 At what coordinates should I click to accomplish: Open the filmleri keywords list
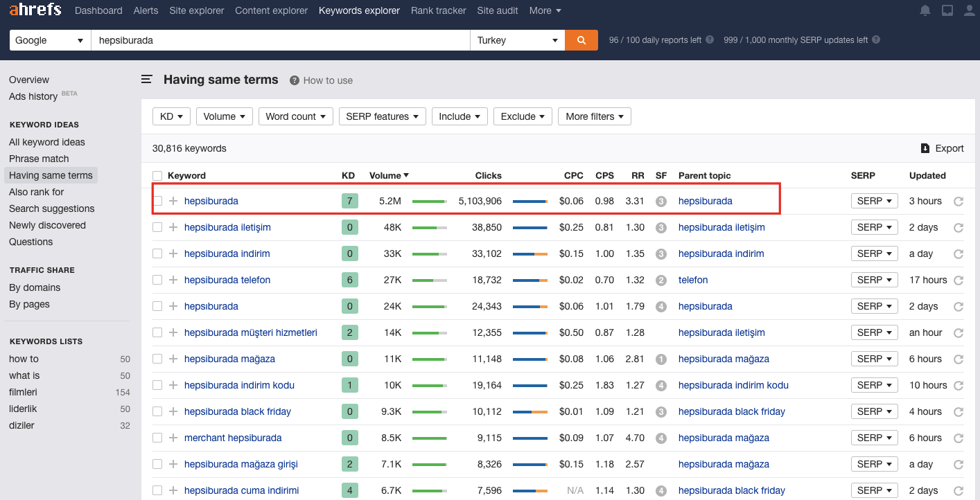(x=23, y=392)
